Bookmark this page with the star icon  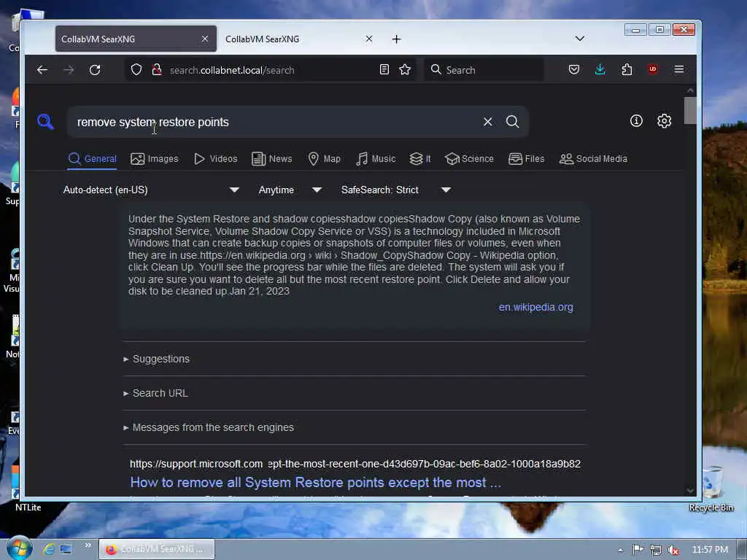tap(405, 69)
